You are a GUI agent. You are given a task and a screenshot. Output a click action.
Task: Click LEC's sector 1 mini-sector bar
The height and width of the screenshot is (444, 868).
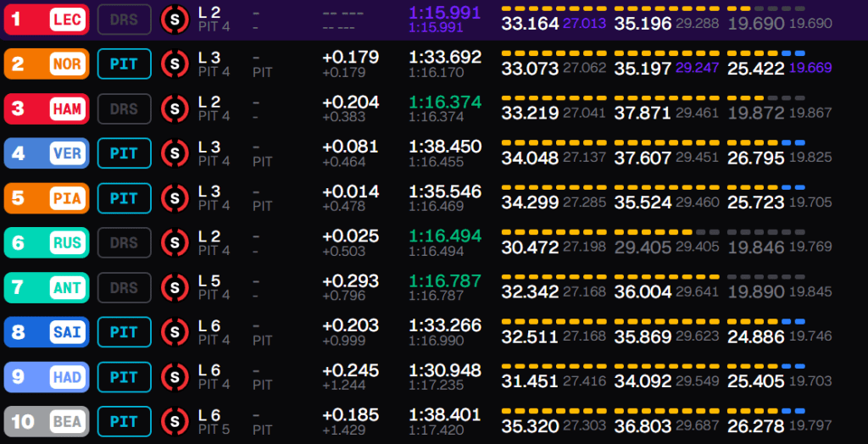click(x=554, y=8)
